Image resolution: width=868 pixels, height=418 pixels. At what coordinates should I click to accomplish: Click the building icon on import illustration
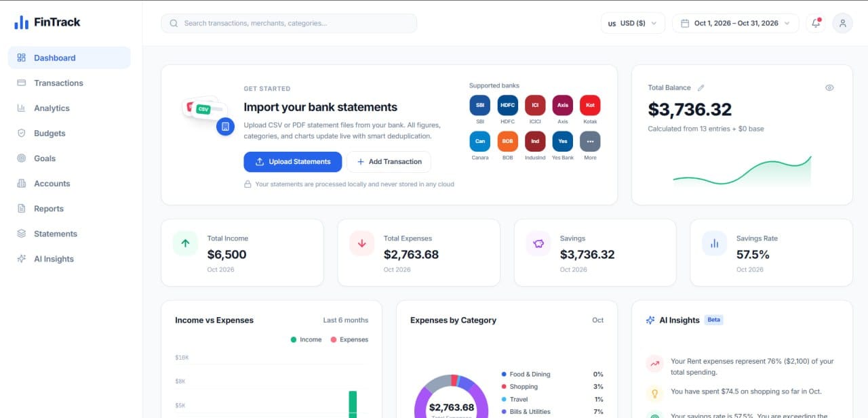click(x=225, y=126)
